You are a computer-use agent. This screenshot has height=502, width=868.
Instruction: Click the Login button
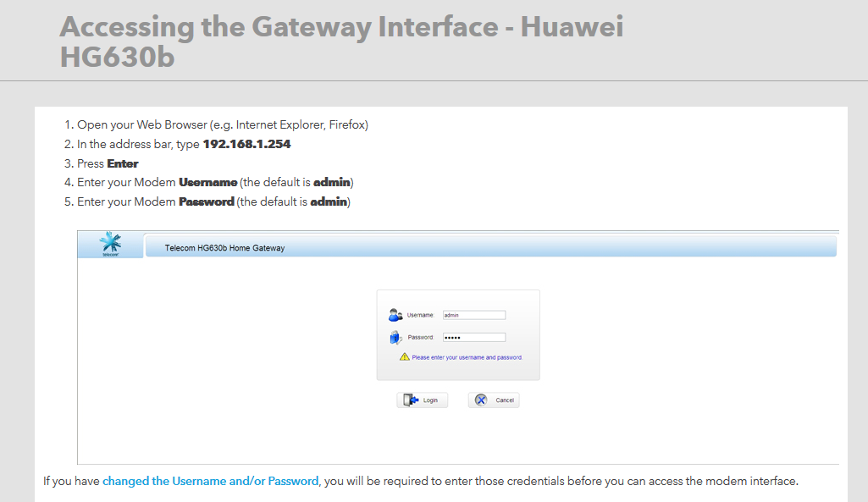[x=422, y=400]
